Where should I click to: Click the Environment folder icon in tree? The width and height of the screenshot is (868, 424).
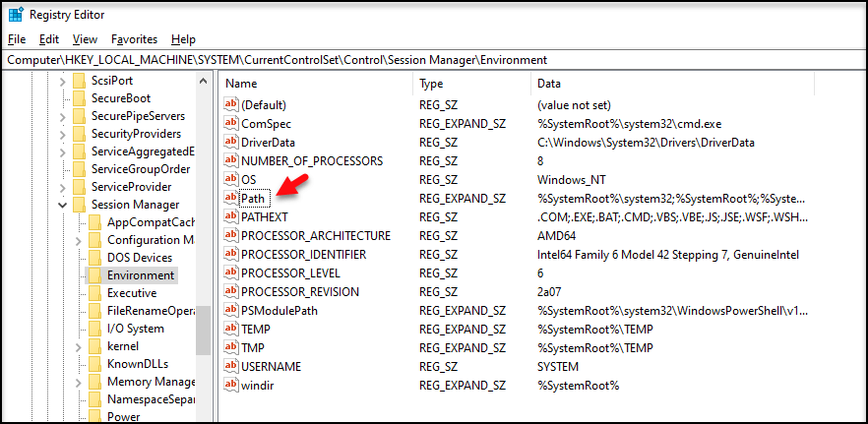pos(94,275)
